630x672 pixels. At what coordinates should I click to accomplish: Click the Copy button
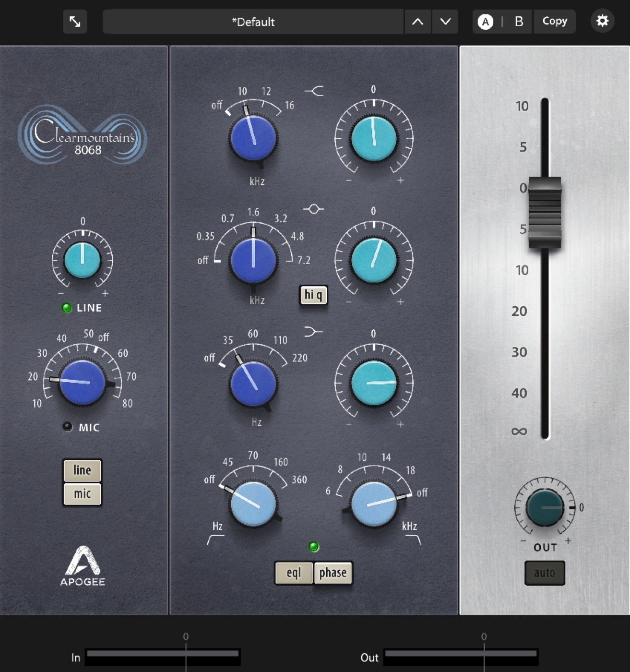pos(555,21)
